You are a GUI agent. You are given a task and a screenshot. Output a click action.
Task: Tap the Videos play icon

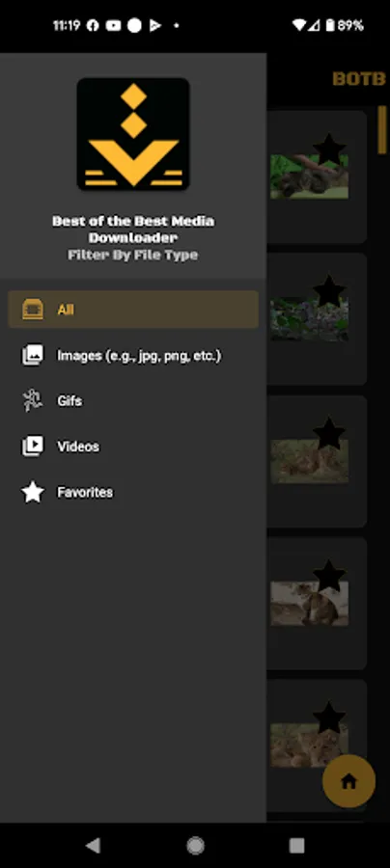click(x=33, y=447)
